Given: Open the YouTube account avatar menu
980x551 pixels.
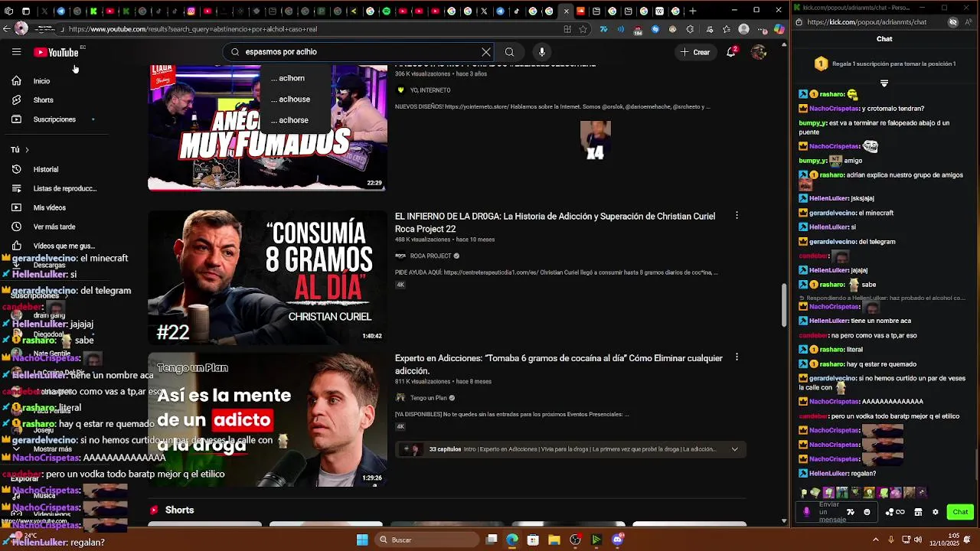Looking at the screenshot, I should coord(759,52).
